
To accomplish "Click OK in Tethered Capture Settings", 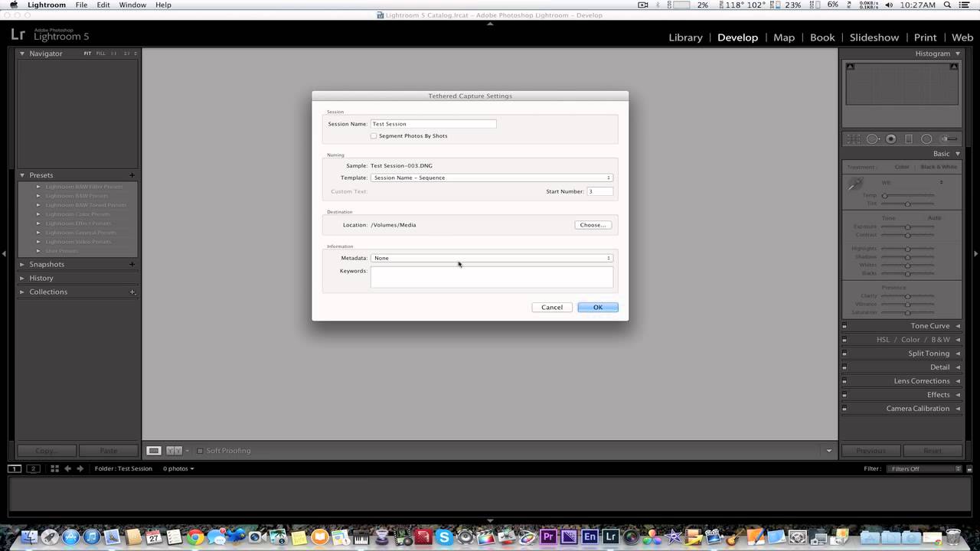I will tap(598, 307).
